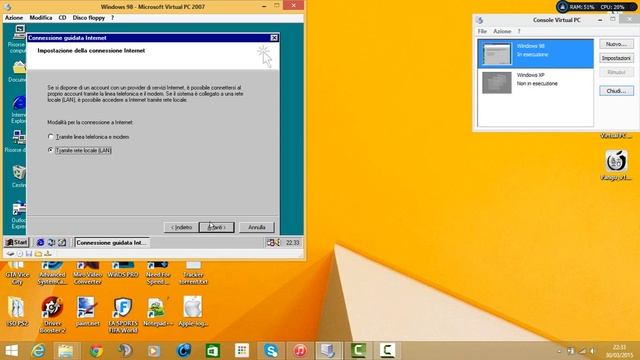Open the File menu in Console Virtual PC

click(x=482, y=31)
